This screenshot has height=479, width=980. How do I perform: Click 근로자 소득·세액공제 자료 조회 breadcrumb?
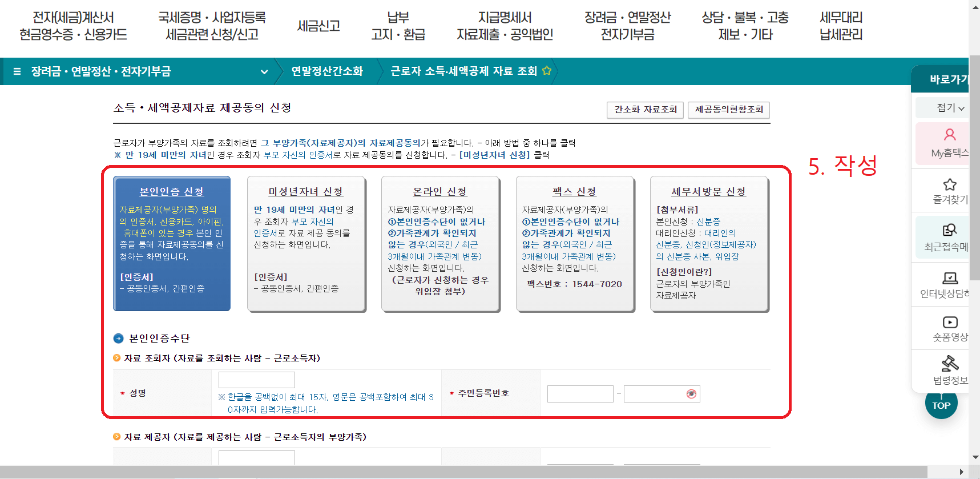tap(463, 71)
